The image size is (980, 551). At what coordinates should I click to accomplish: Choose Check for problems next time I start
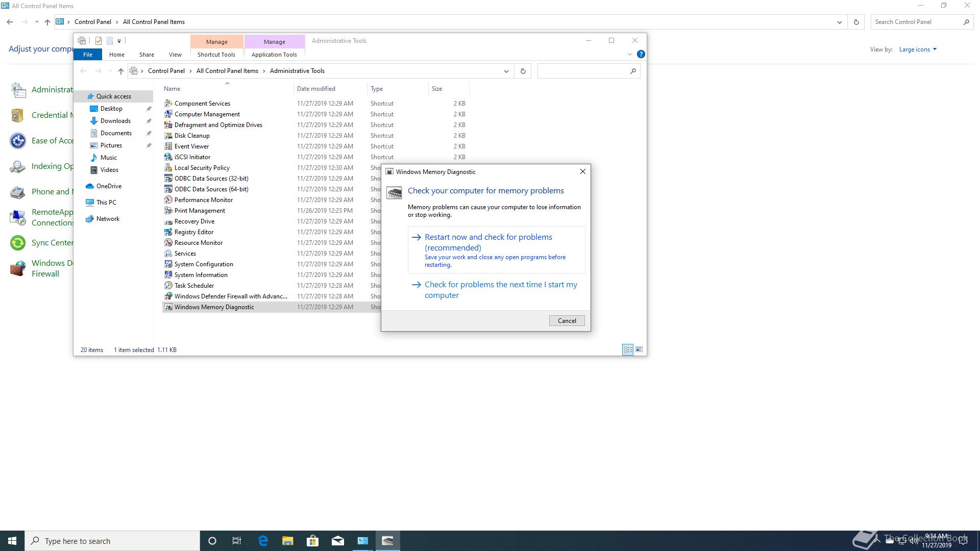[497, 290]
